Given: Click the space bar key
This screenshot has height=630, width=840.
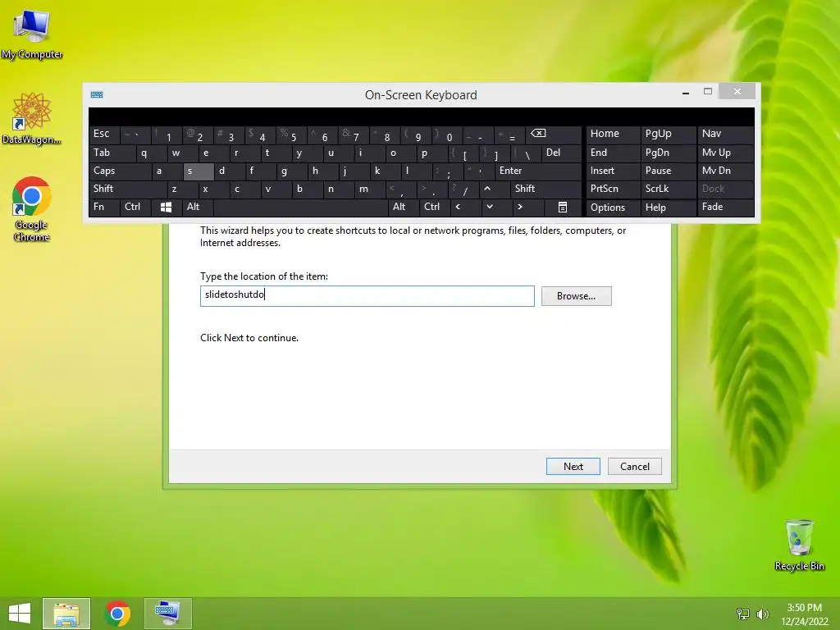Looking at the screenshot, I should point(300,208).
